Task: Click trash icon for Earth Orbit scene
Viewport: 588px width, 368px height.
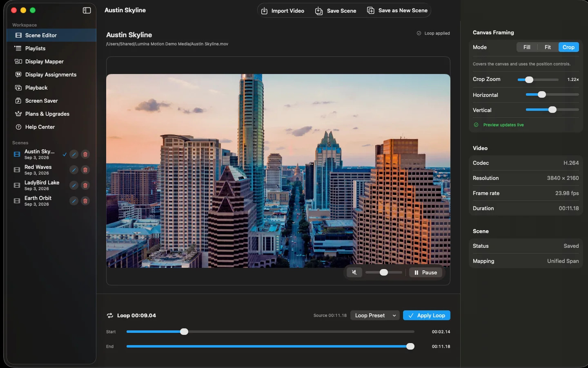Action: coord(85,201)
